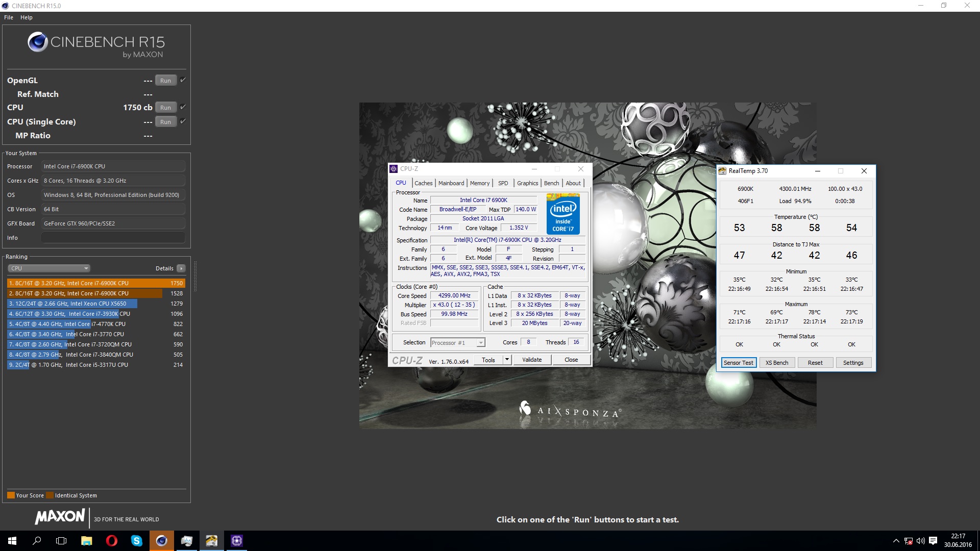This screenshot has width=980, height=551.
Task: Switch to the About tab in CPU-Z
Action: point(573,183)
